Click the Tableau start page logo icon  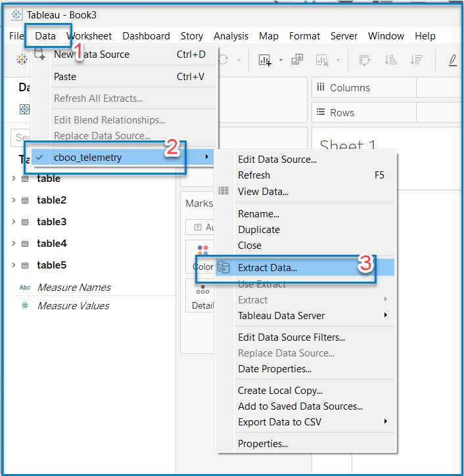pos(22,60)
